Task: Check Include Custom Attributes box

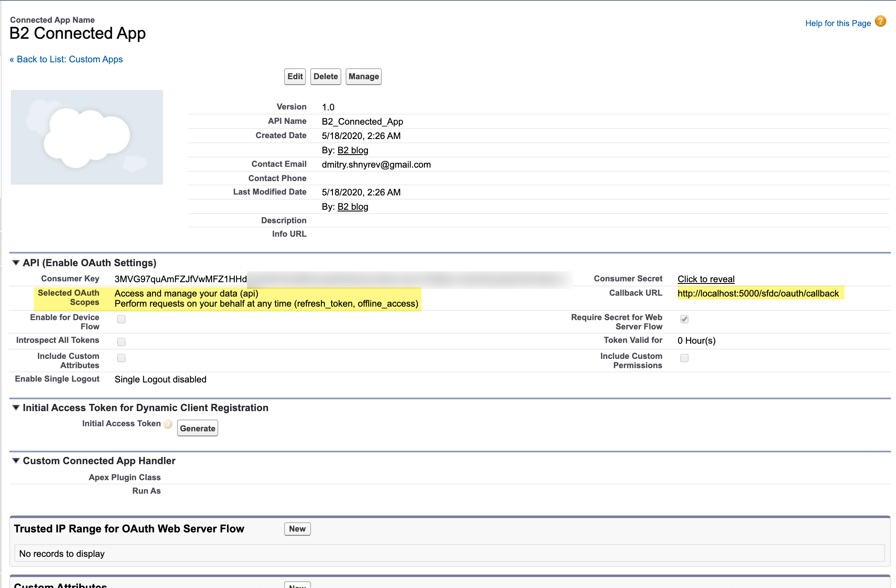Action: click(121, 358)
